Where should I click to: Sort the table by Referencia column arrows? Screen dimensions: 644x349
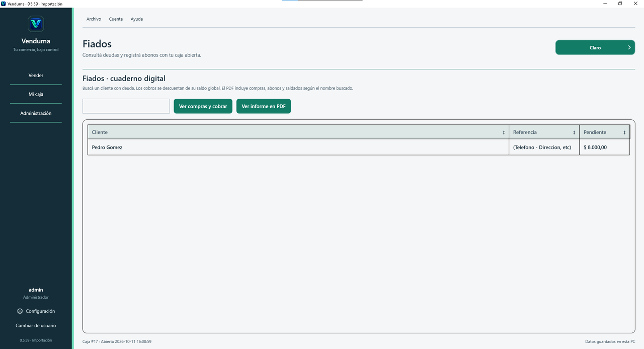coord(574,132)
